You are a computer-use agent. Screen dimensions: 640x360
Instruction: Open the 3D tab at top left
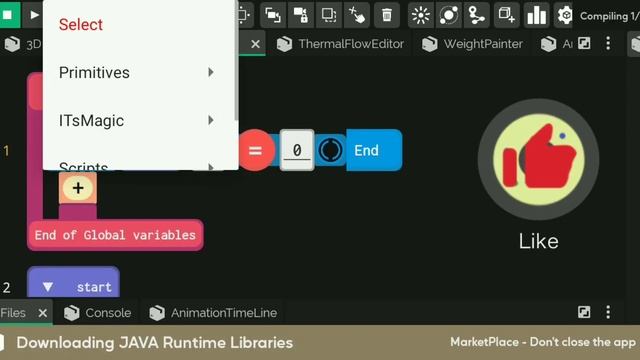[22, 44]
